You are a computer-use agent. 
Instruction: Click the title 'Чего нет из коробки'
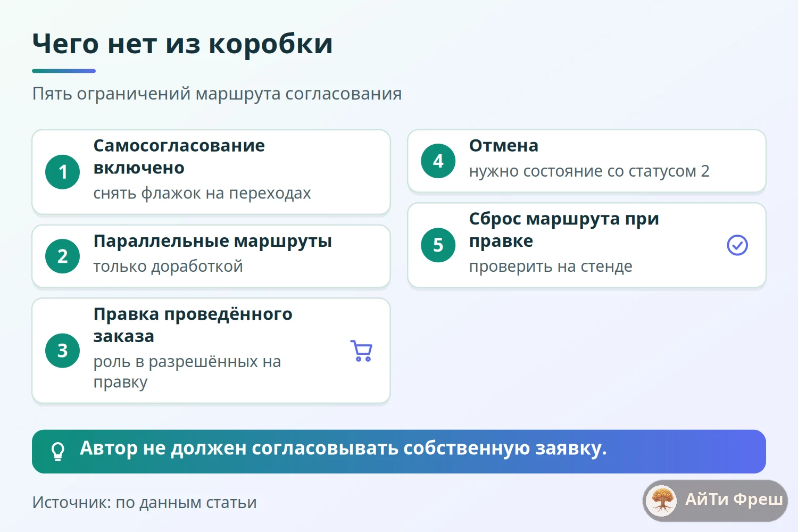pyautogui.click(x=182, y=44)
